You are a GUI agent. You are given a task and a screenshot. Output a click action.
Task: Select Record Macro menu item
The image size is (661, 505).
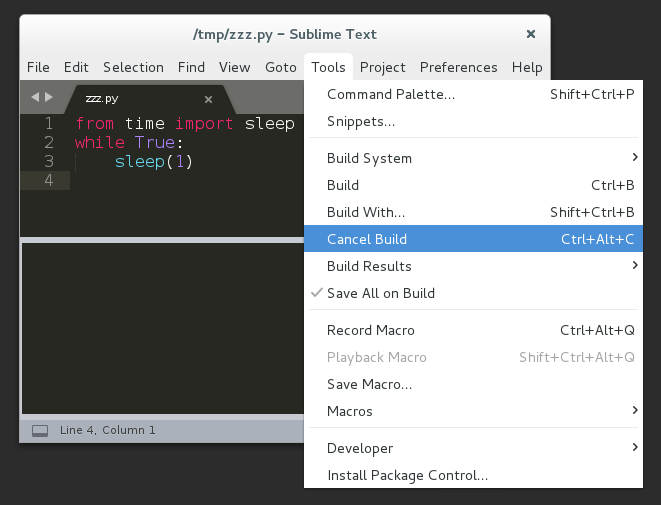371,330
